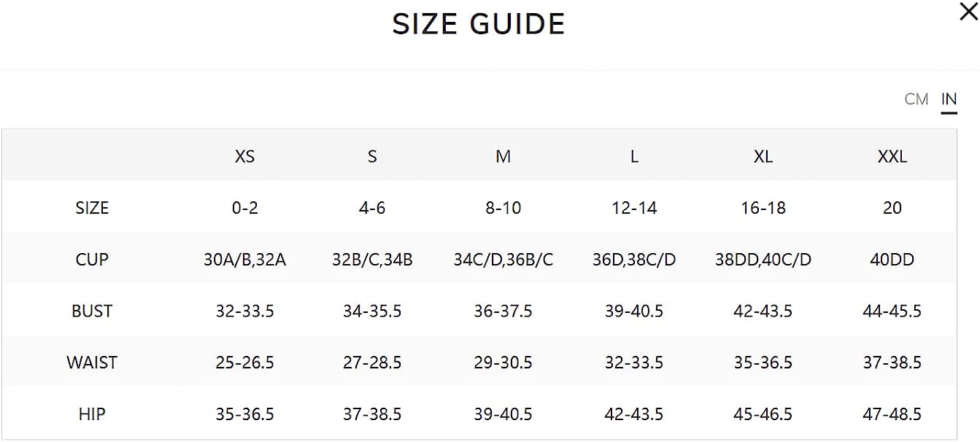The width and height of the screenshot is (980, 442).
Task: Click the 38DD,40C/D cup value
Action: click(763, 260)
